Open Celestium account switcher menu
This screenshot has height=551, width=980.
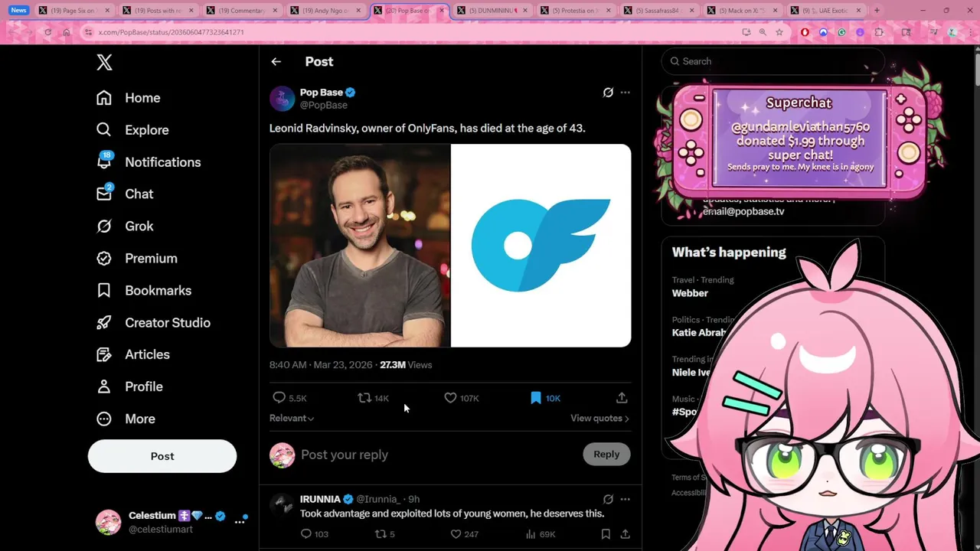point(171,522)
